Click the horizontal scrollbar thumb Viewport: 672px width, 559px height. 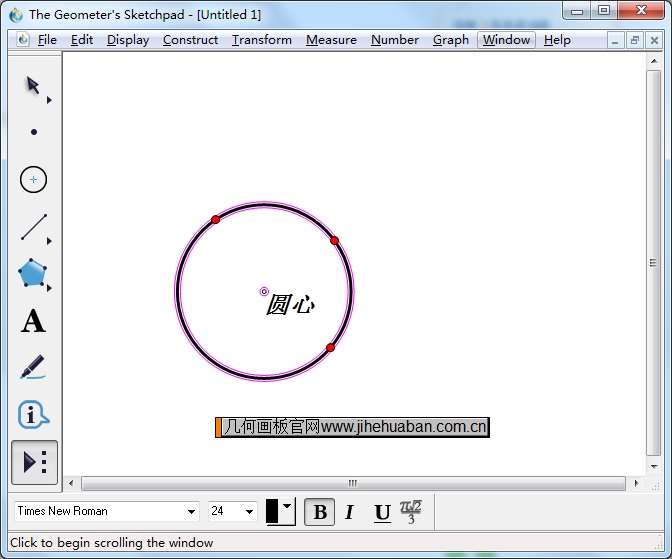[x=353, y=484]
